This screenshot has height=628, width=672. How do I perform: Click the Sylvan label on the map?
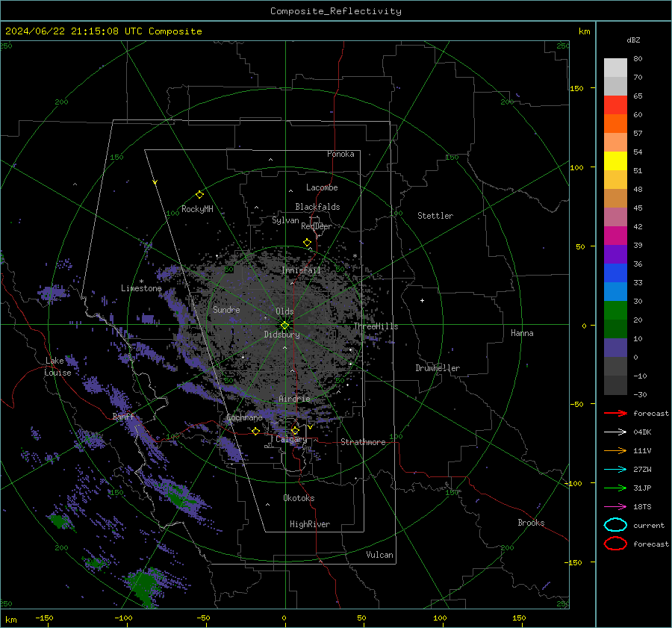[x=285, y=220]
